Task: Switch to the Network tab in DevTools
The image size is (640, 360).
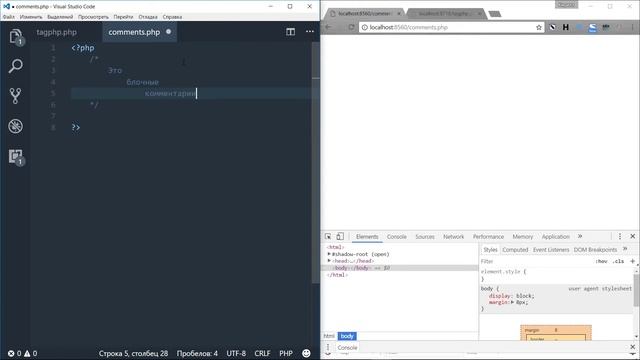Action: coord(453,237)
